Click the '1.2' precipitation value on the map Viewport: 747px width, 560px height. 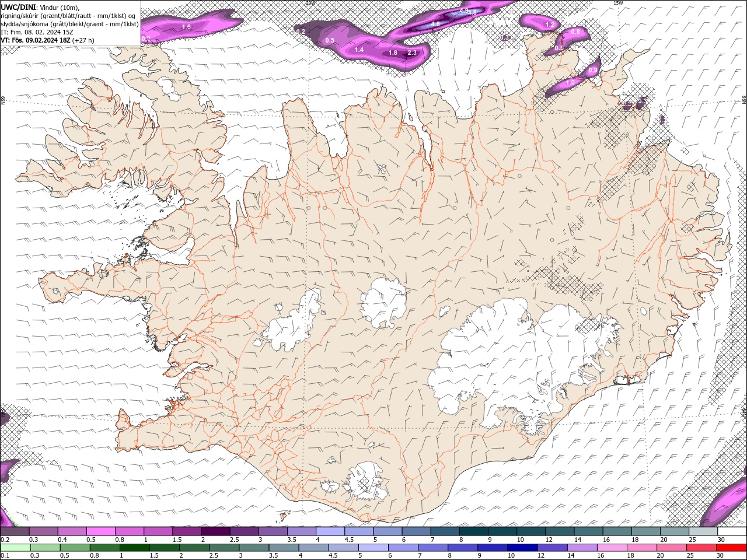[549, 25]
